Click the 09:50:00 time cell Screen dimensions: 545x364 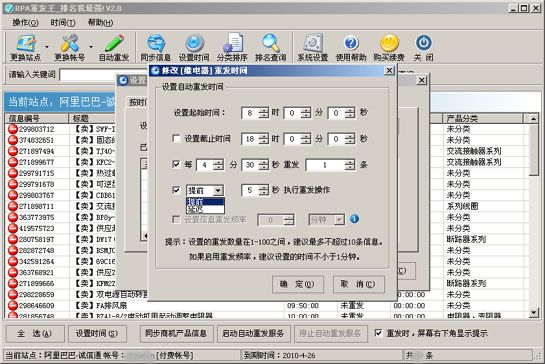[302, 306]
